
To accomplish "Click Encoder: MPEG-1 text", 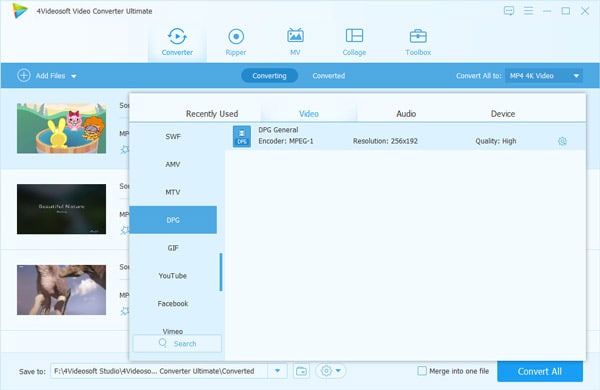I will click(285, 141).
